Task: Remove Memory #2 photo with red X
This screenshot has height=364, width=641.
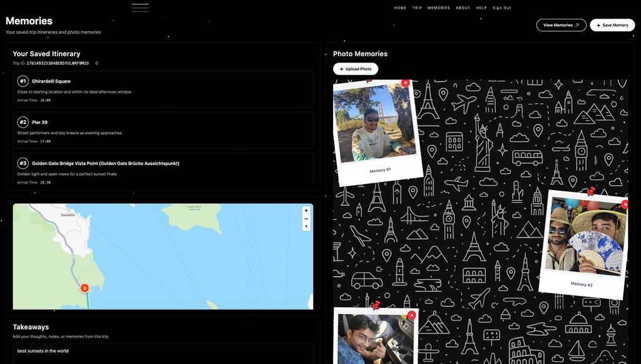Action: point(625,204)
